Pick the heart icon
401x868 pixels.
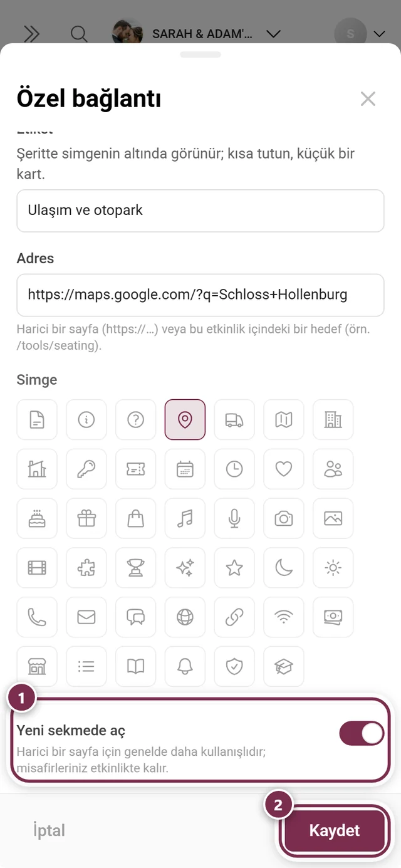coord(284,469)
